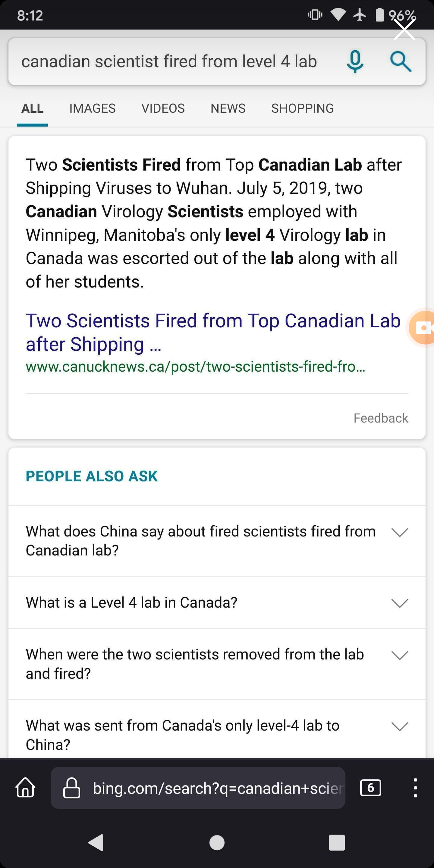This screenshot has height=868, width=434.
Task: Expand "What was sent from Canada's" question
Action: point(400,726)
